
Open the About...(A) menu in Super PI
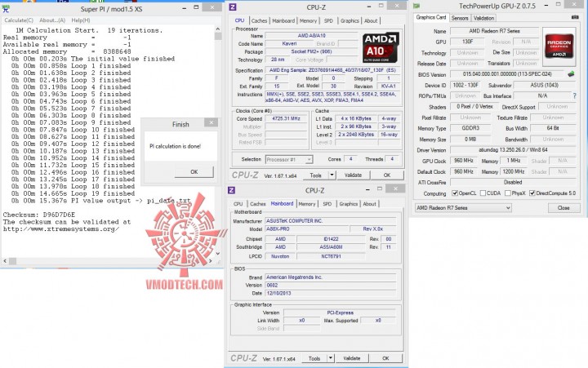(52, 20)
